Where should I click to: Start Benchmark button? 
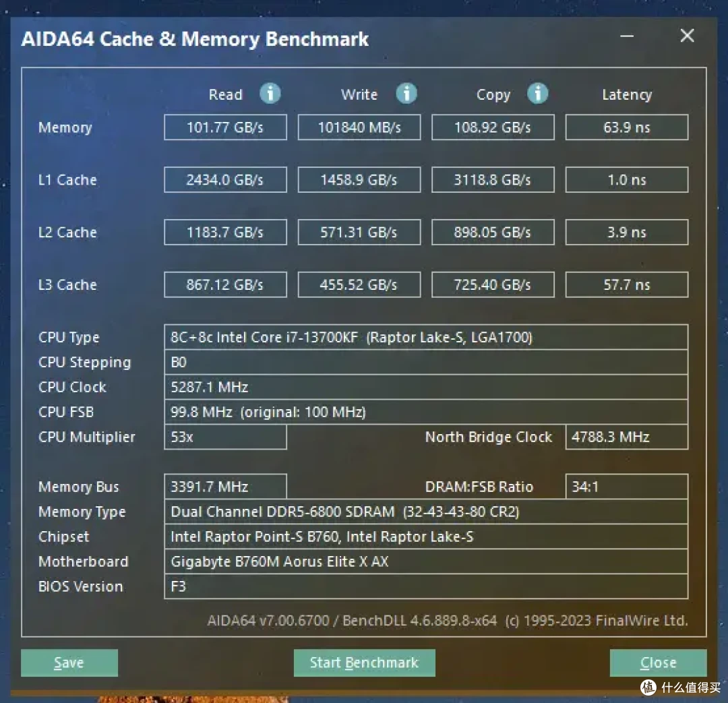tap(365, 663)
